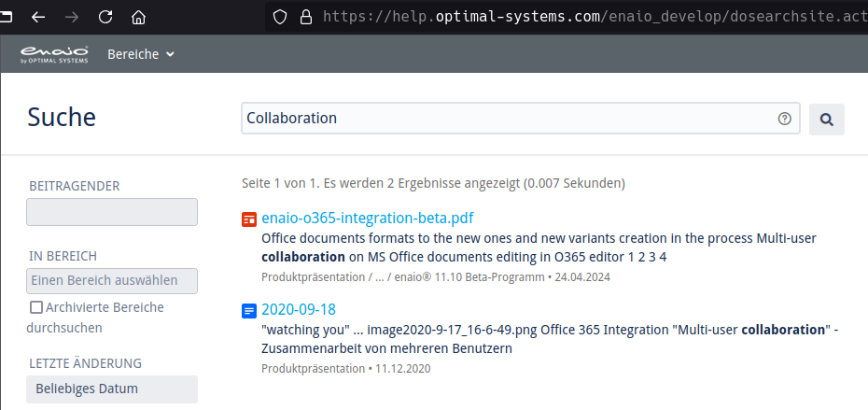Open the search help question mark icon
Screen dimensions: 868x410
[784, 119]
